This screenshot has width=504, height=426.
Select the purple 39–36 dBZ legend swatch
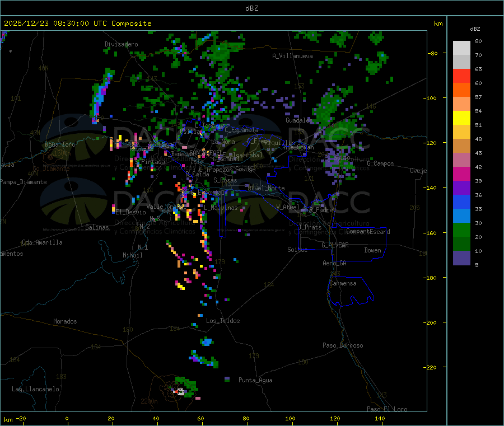click(x=461, y=188)
